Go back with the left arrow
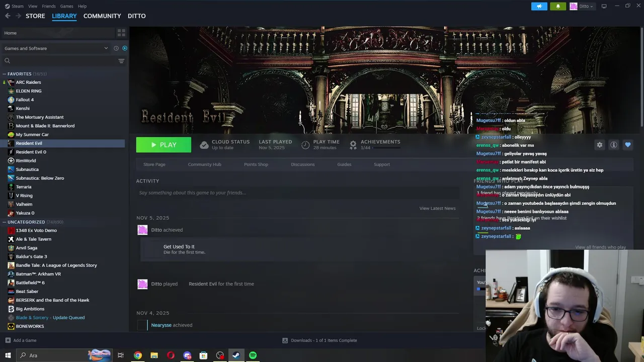The width and height of the screenshot is (644, 362). [8, 16]
